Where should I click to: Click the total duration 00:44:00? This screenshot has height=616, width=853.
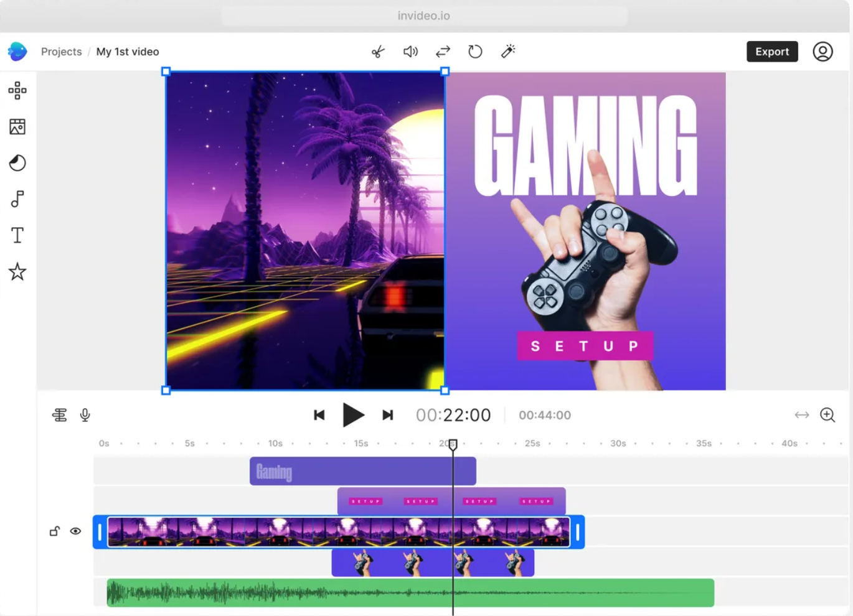[x=545, y=415]
